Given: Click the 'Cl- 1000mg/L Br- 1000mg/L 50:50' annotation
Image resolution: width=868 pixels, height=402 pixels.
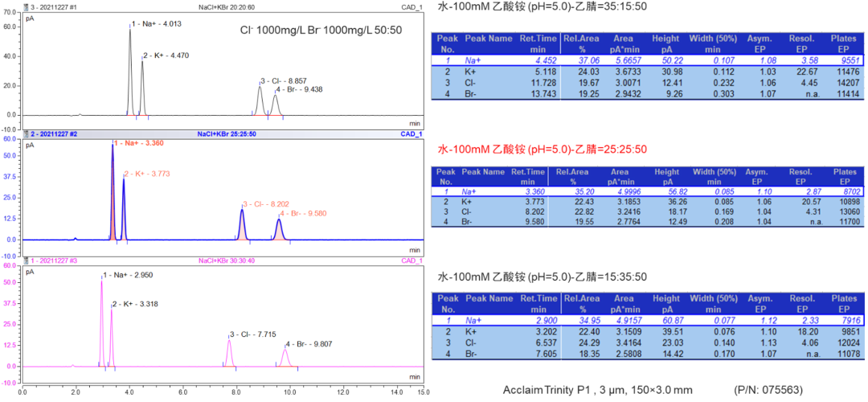Looking at the screenshot, I should click(x=321, y=30).
